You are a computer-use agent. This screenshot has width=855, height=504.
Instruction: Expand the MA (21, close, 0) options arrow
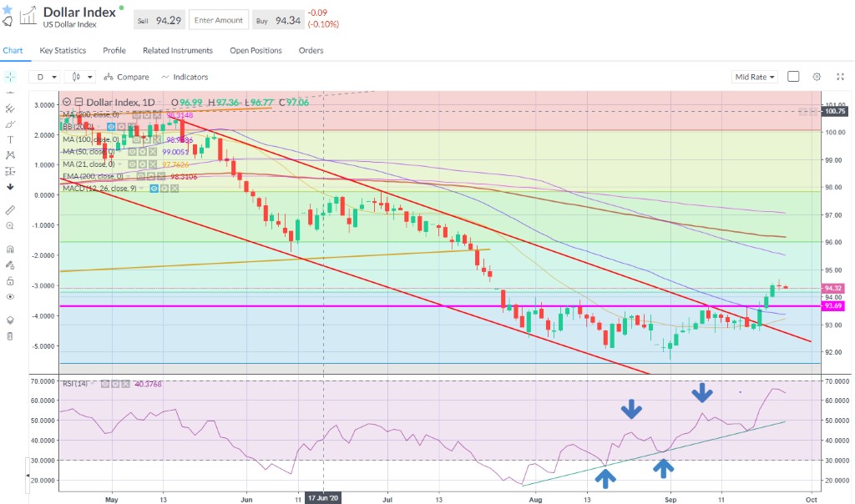click(x=120, y=164)
